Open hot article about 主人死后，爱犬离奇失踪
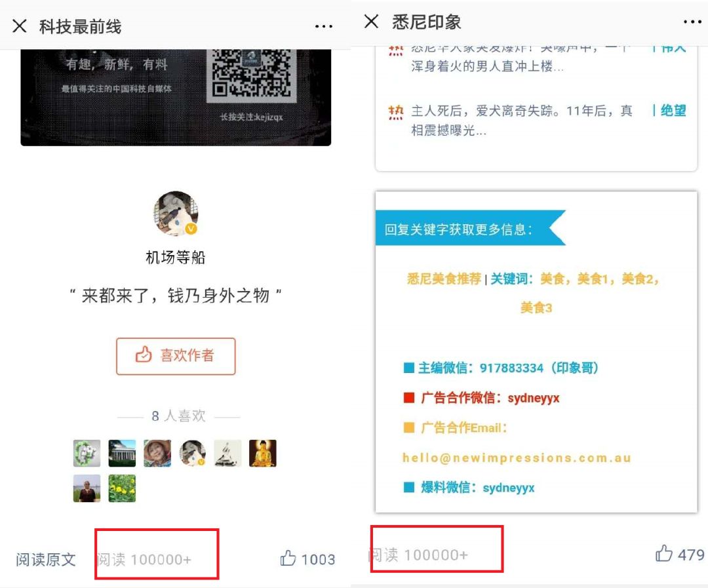The width and height of the screenshot is (708, 588). (521, 120)
